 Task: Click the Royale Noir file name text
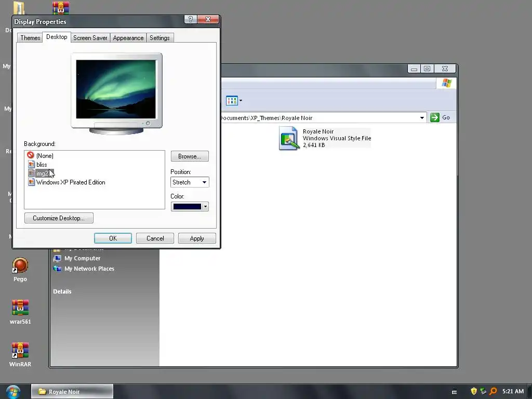(x=318, y=131)
